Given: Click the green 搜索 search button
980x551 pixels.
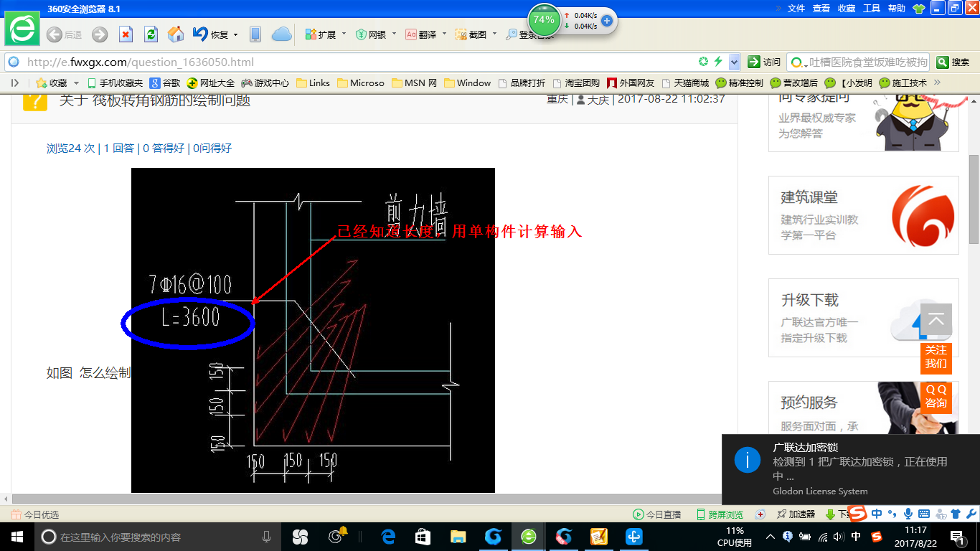Looking at the screenshot, I should click(x=953, y=62).
